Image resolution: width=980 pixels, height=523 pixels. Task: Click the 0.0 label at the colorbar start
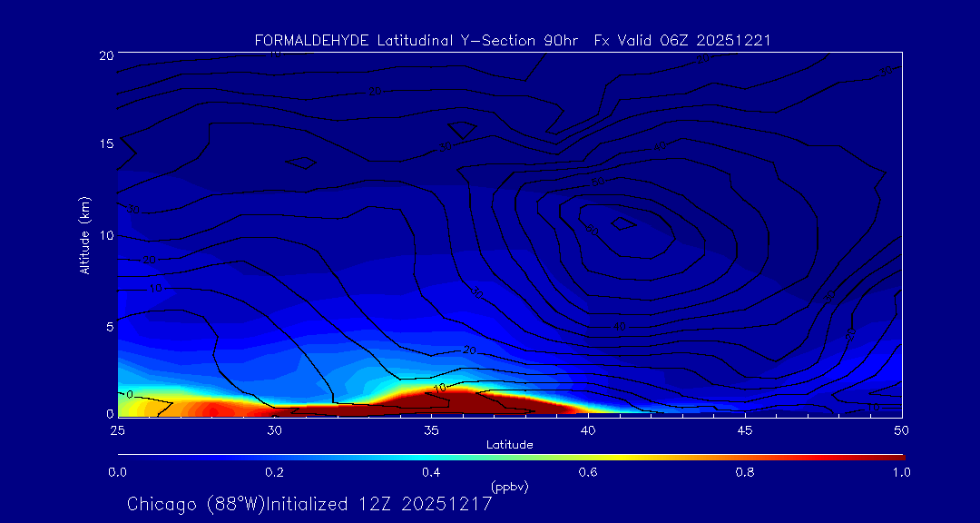click(117, 472)
